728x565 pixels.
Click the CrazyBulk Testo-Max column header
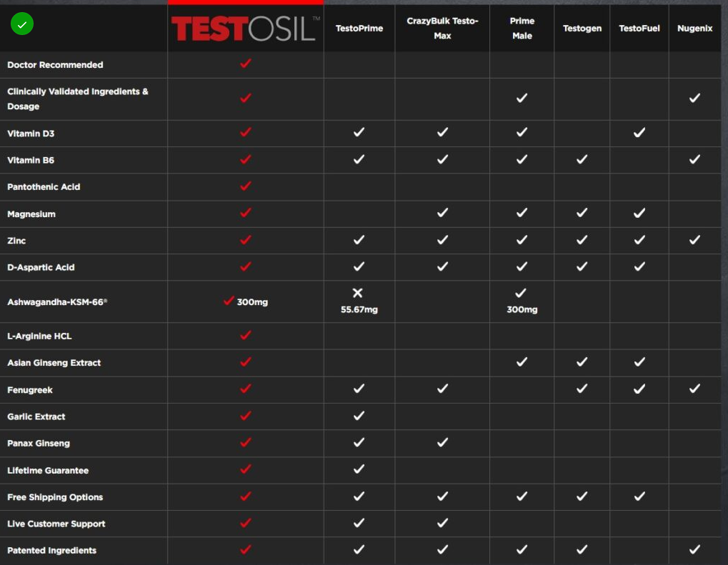pyautogui.click(x=442, y=29)
